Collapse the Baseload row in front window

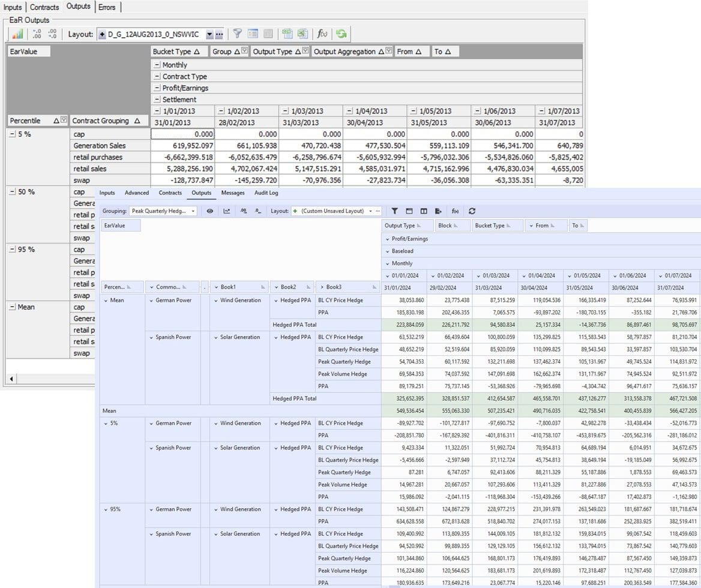coord(387,251)
